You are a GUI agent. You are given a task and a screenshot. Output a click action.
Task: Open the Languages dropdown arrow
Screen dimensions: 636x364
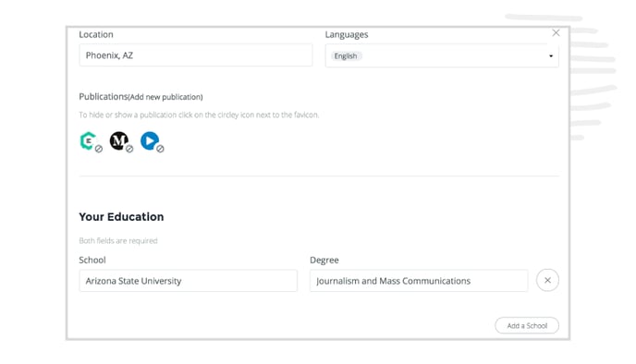tap(551, 56)
